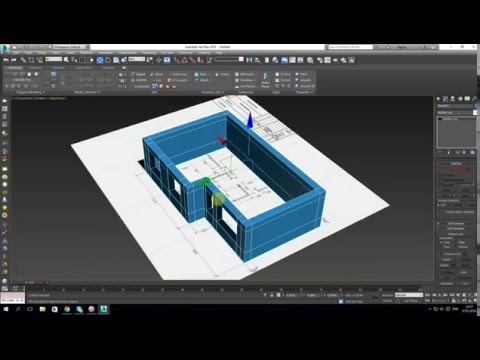Switch to the Freeform ribbon tab
Image resolution: width=480 pixels, height=360 pixels.
[x=35, y=68]
